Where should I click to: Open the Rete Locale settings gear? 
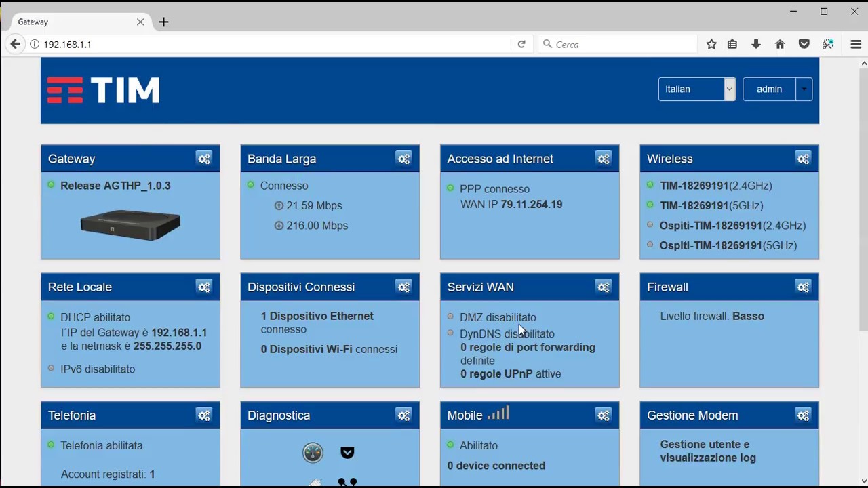(x=204, y=287)
